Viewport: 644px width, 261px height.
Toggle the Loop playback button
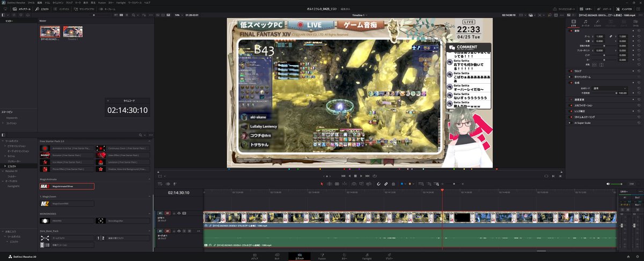tap(374, 176)
